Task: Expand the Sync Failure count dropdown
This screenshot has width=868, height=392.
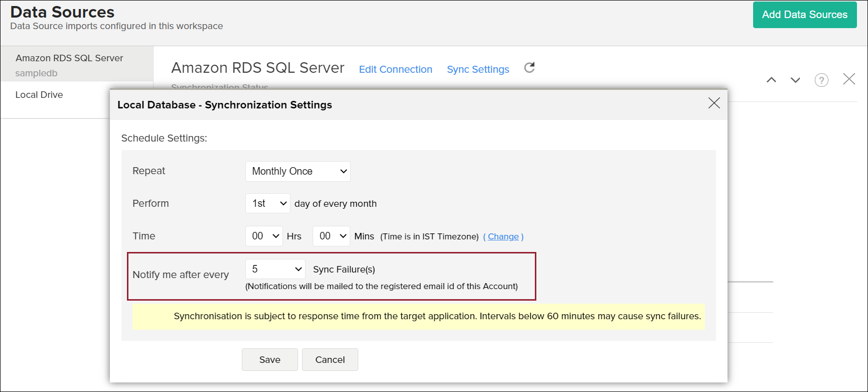Action: pyautogui.click(x=275, y=269)
